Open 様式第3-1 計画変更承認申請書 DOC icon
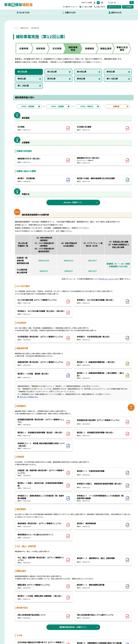This screenshot has height=644, width=138. 127,473
